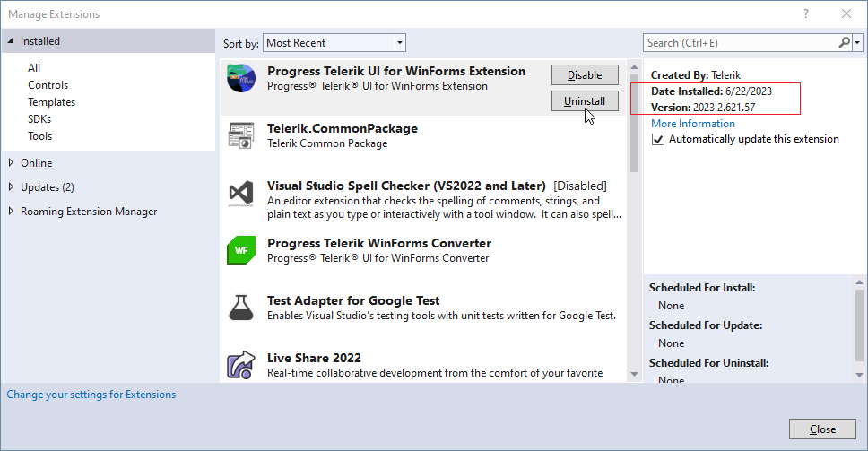The height and width of the screenshot is (451, 868).
Task: Select the Telerik.CommonPackage title
Action: point(343,128)
